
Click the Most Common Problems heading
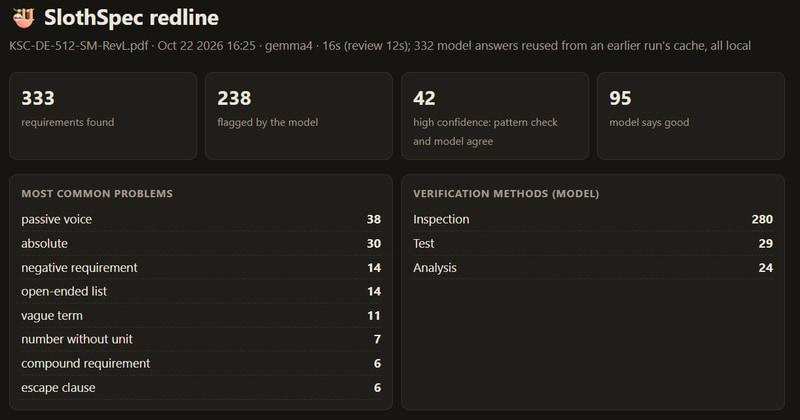coord(97,194)
